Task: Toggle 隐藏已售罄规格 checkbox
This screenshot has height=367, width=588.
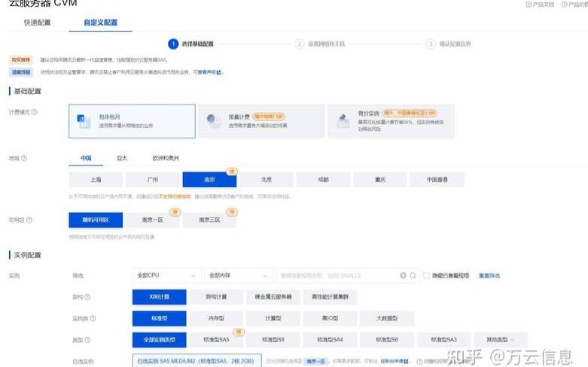Action: [x=426, y=275]
